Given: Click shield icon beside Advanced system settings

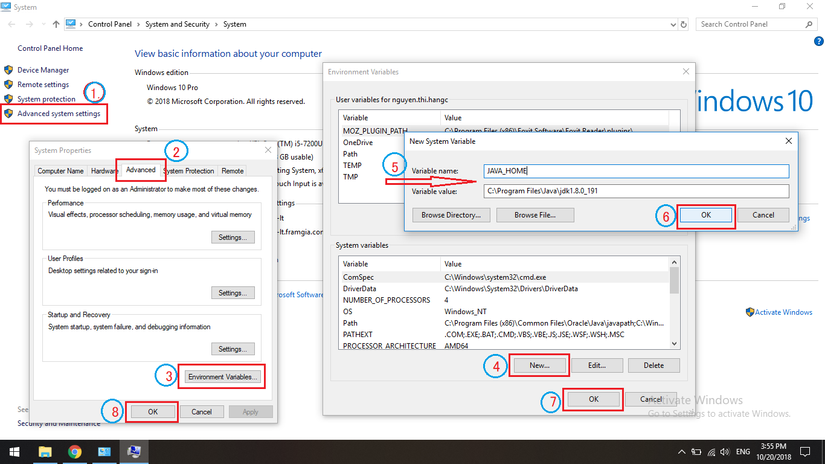Looking at the screenshot, I should 8,114.
